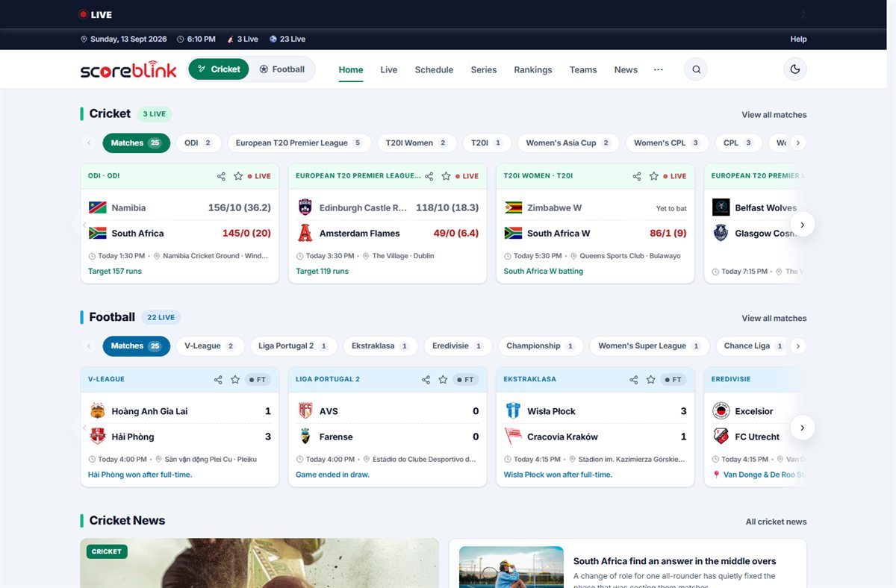Click the news article thumbnail of tennis player
The width and height of the screenshot is (896, 588).
tap(511, 567)
